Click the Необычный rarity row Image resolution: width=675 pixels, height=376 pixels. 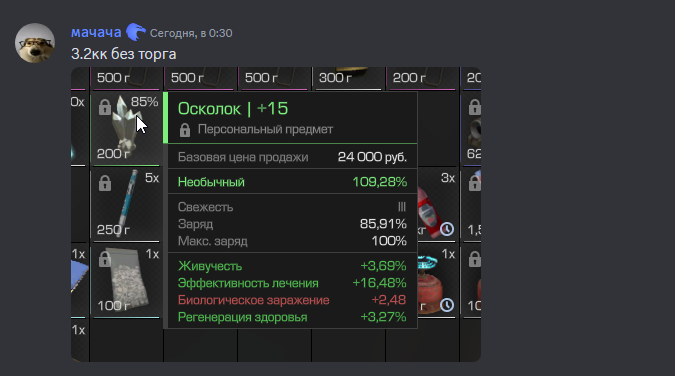pyautogui.click(x=292, y=182)
